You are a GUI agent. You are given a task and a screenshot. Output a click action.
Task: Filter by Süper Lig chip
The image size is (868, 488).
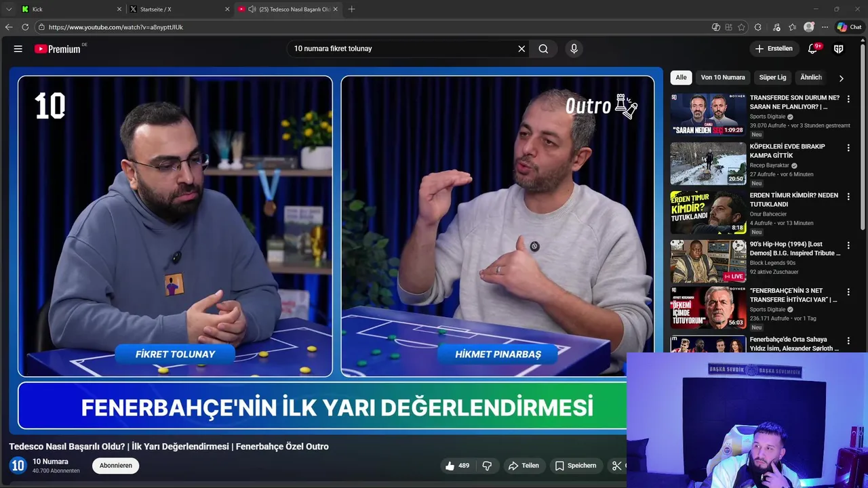click(772, 77)
